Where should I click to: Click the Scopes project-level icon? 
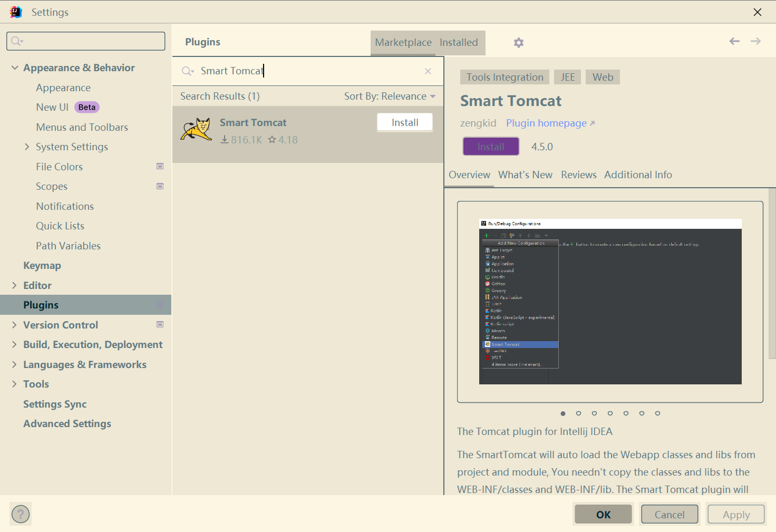click(x=160, y=186)
